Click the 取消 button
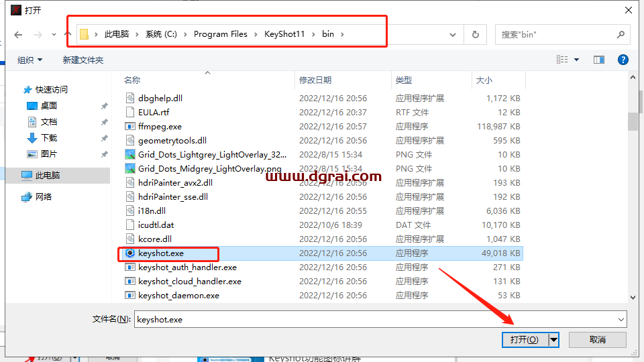Image resolution: width=644 pixels, height=362 pixels. point(598,340)
